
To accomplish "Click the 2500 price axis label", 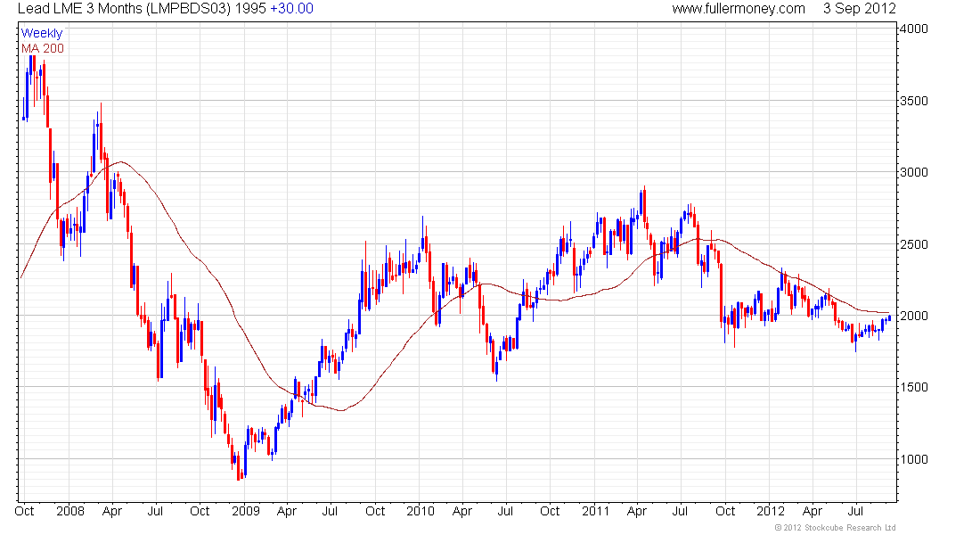I will pos(914,244).
